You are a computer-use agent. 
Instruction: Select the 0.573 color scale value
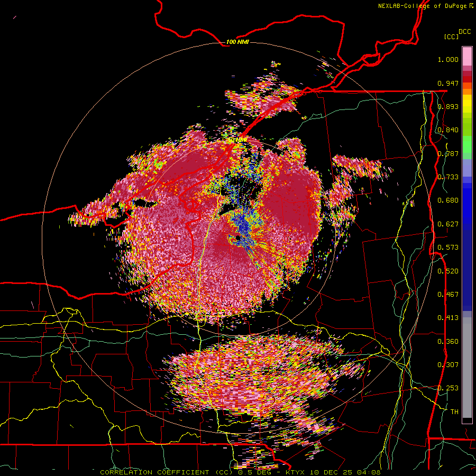(448, 248)
